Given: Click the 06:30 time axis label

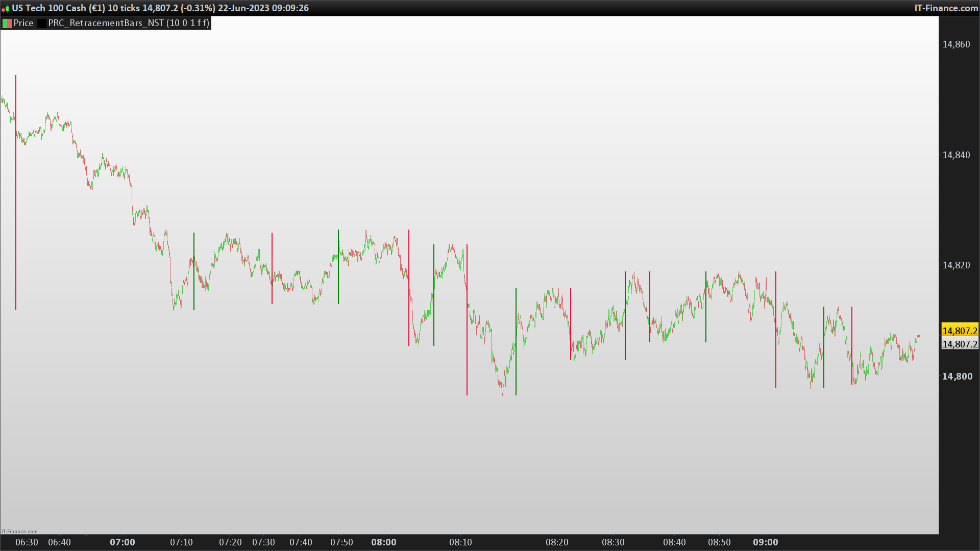Looking at the screenshot, I should (x=27, y=542).
